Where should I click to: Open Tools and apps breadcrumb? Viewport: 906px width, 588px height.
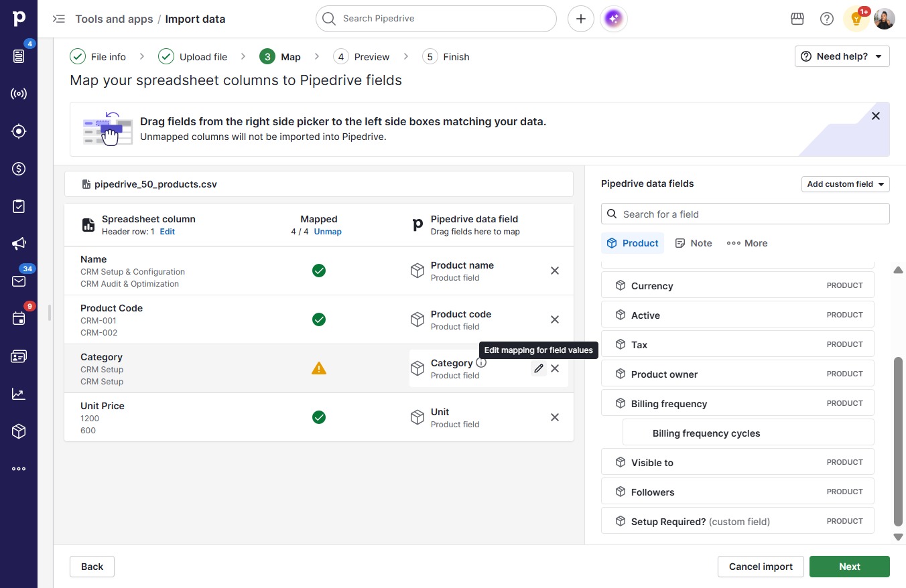coord(114,19)
